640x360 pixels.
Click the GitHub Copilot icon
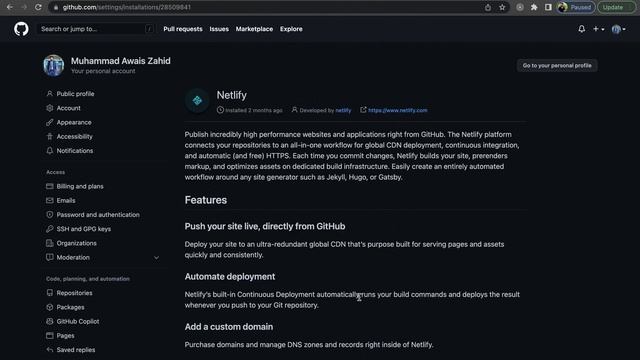(x=49, y=321)
